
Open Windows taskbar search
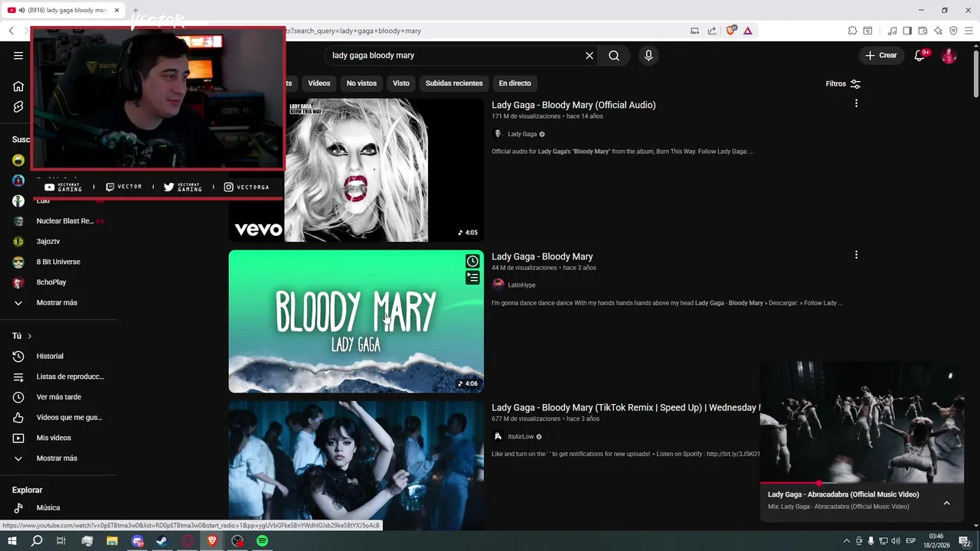(37, 541)
